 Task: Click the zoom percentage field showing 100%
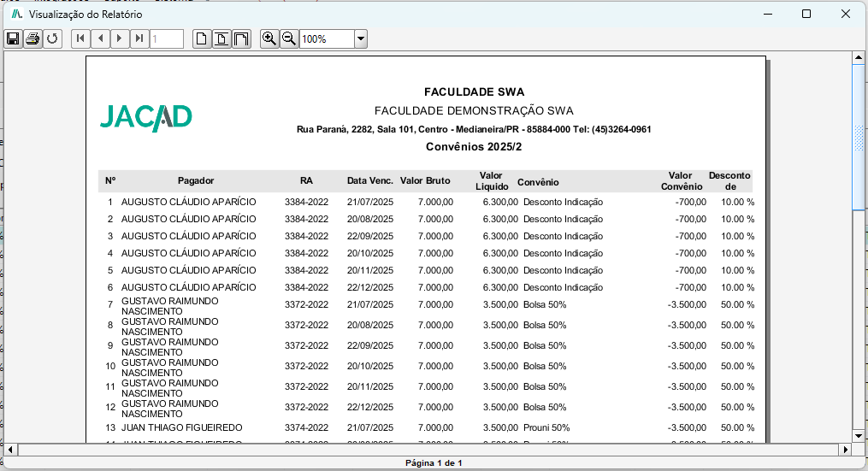tap(328, 39)
